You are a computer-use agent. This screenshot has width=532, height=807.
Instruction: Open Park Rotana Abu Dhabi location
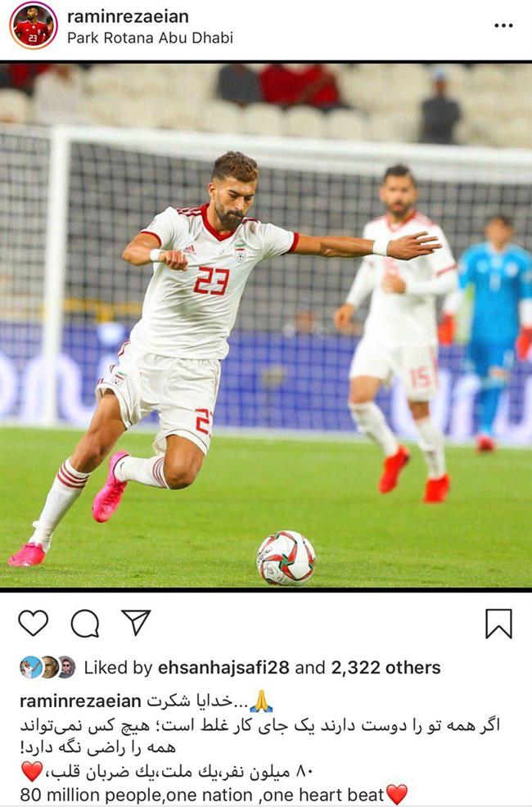[151, 38]
